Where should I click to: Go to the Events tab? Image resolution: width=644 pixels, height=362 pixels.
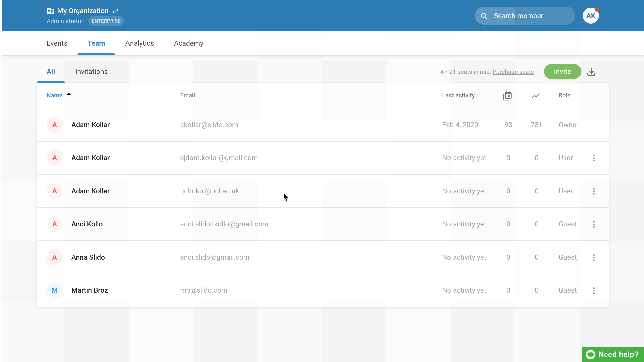point(57,43)
